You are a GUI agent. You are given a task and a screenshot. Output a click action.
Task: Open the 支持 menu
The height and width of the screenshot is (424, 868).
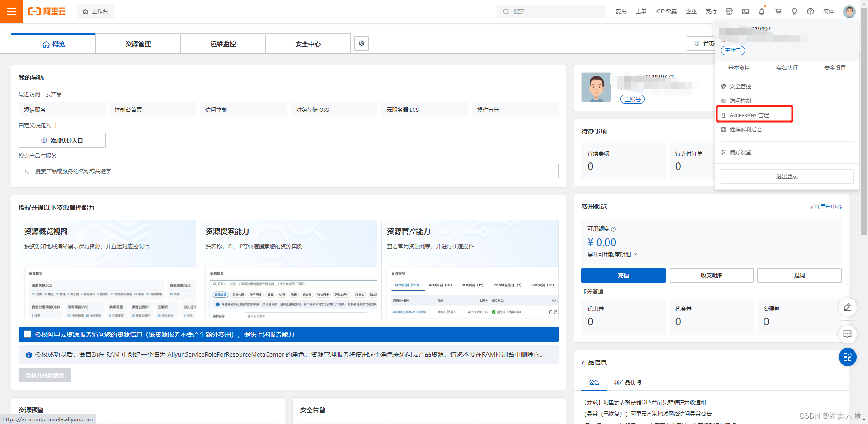[711, 11]
